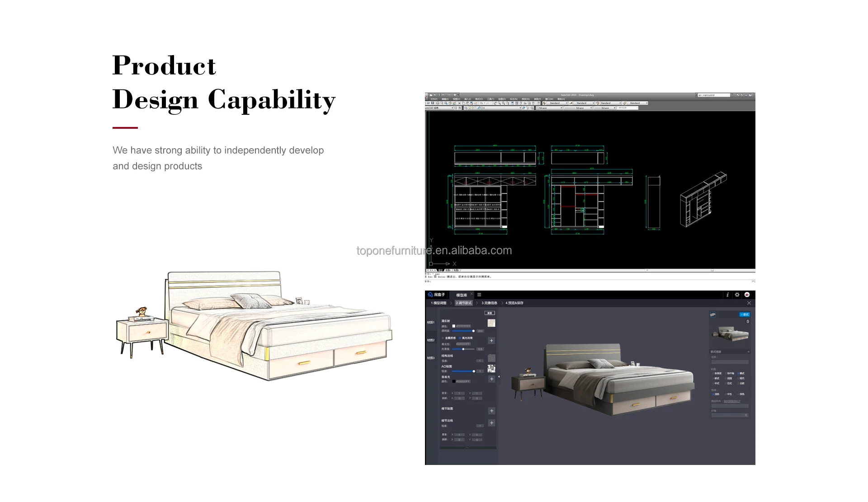Add a texture with the 高光效果 plus icon
The height and width of the screenshot is (502, 868).
tap(491, 341)
